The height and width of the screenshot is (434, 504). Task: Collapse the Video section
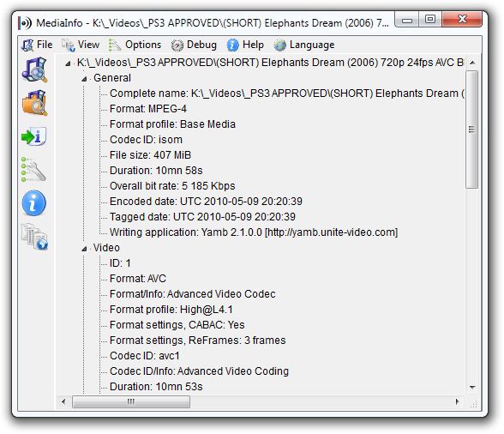point(84,249)
